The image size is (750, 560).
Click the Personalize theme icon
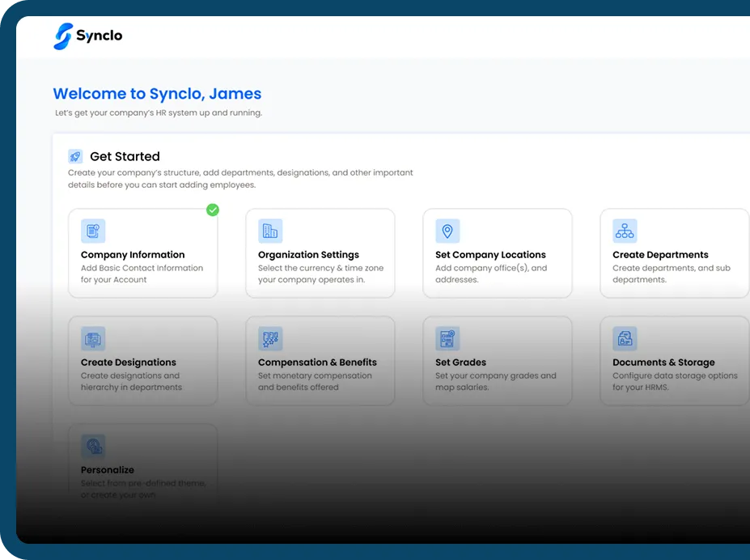click(x=93, y=446)
